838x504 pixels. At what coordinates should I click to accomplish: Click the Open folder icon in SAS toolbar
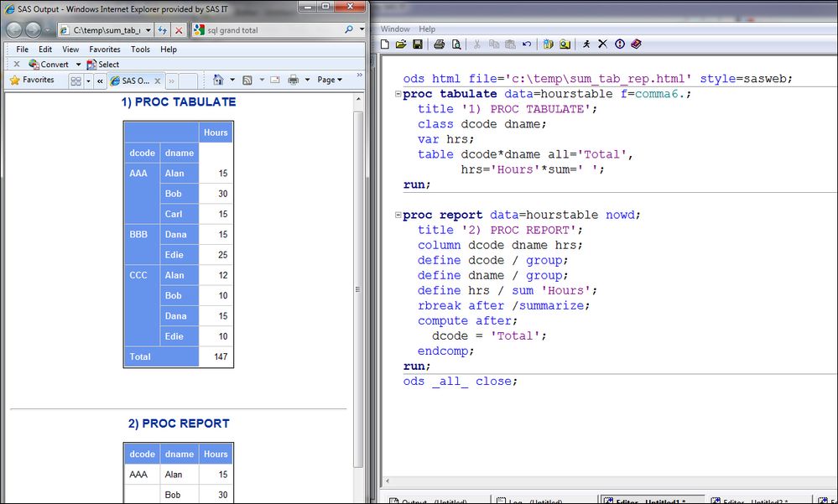[x=401, y=44]
